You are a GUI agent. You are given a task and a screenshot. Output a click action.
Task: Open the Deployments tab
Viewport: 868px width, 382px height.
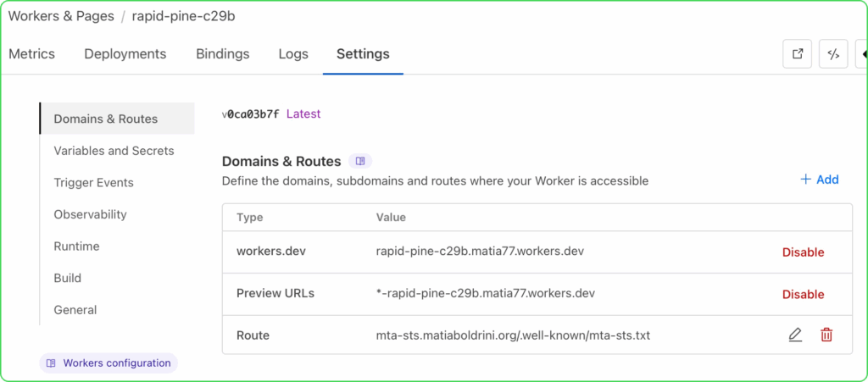[125, 54]
